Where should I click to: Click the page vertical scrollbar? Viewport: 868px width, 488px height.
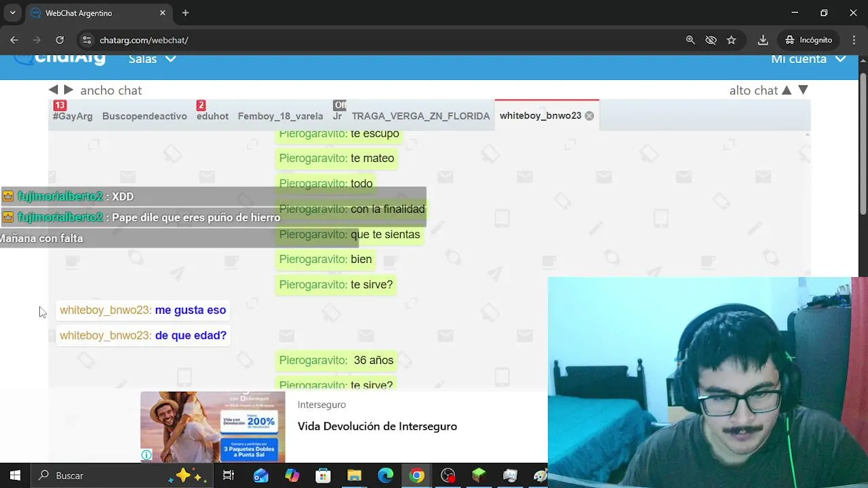863,142
